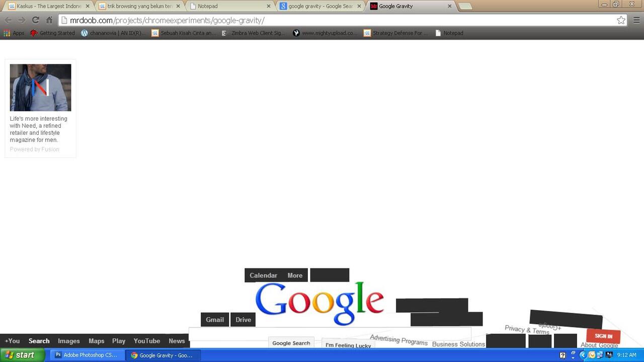
Task: Open the browser home page icon
Action: tap(49, 20)
